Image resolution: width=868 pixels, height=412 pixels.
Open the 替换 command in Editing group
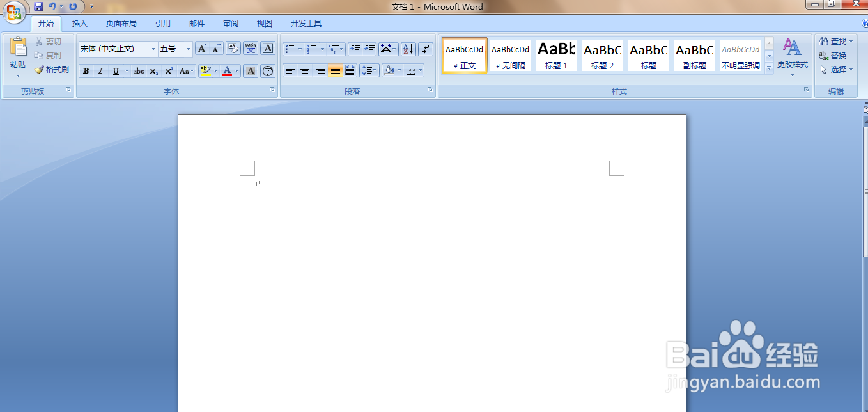[838, 55]
